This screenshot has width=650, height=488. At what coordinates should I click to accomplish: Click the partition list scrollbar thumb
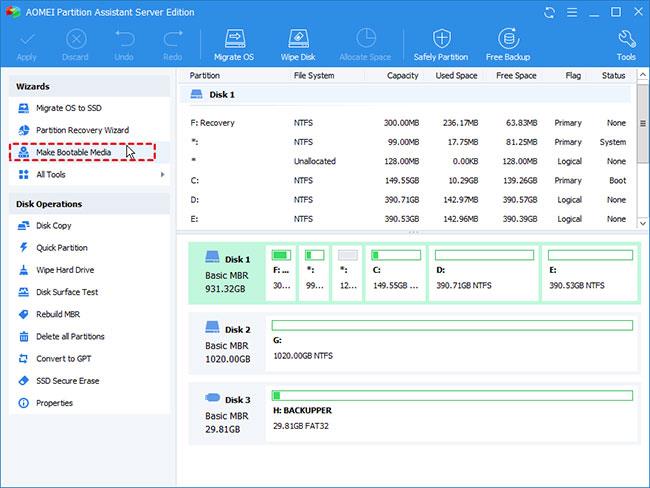(643, 123)
